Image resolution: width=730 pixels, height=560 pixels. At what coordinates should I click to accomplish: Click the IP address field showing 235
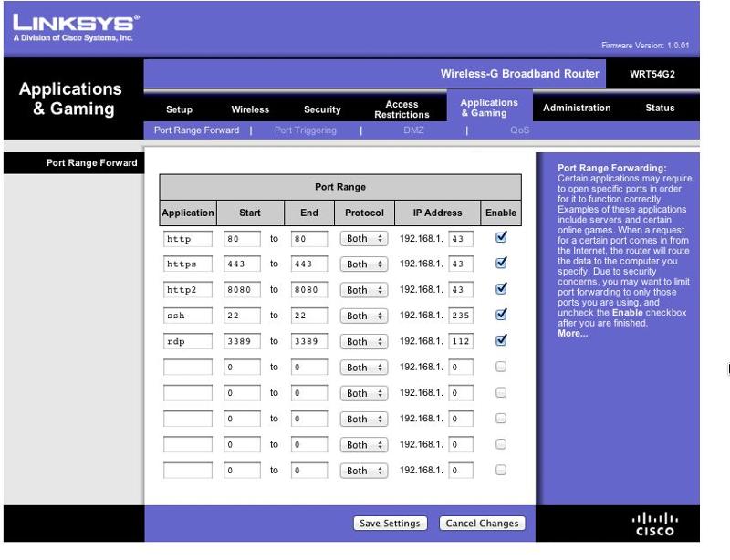point(461,316)
